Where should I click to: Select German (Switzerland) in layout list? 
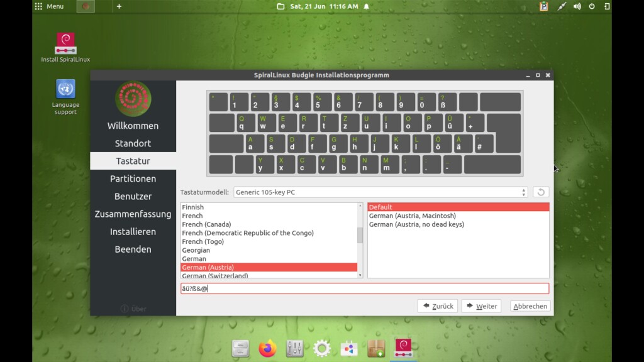tap(215, 275)
